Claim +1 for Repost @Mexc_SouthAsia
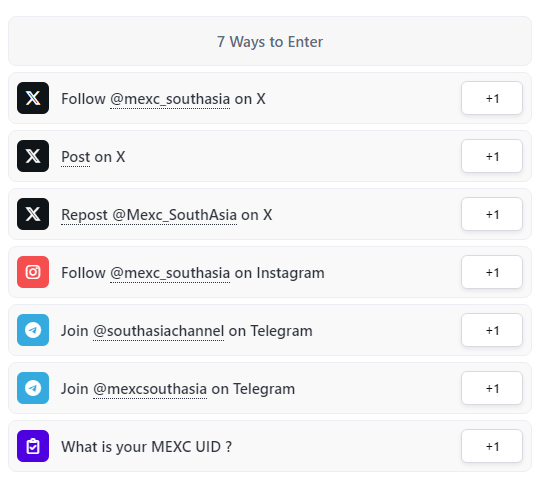The width and height of the screenshot is (540, 478). tap(492, 214)
